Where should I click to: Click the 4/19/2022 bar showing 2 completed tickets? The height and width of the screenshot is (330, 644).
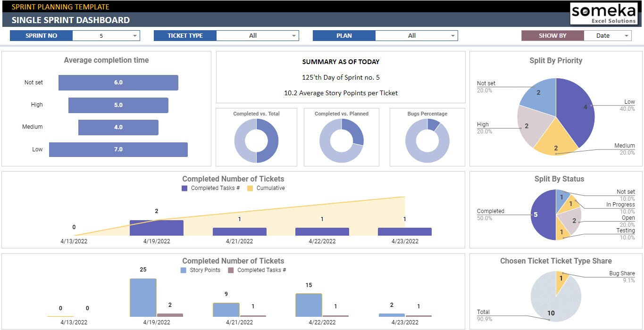click(x=156, y=227)
